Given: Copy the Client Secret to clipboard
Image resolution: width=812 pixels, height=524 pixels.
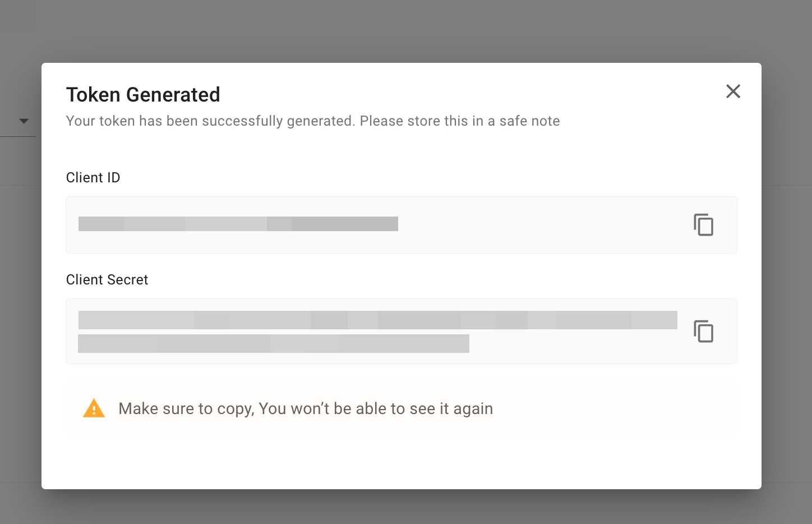Looking at the screenshot, I should click(703, 331).
